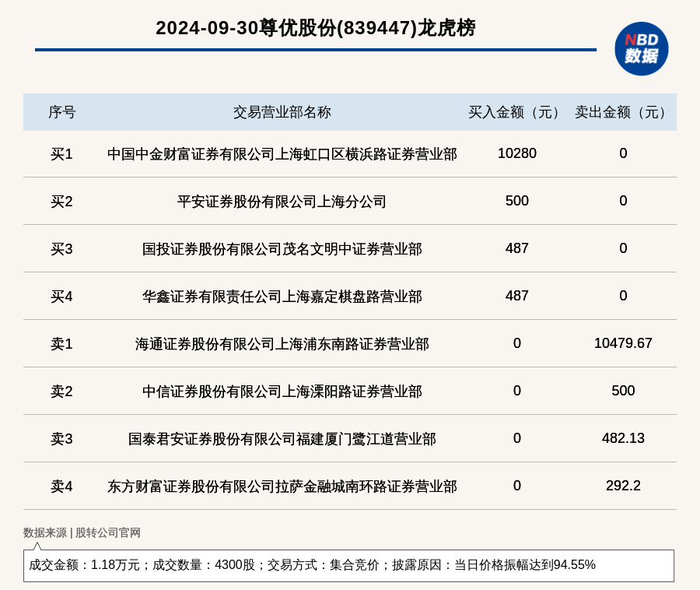Click 国投证券 茂名文明中证券营业部
Image resolution: width=700 pixels, height=590 pixels.
pos(282,249)
